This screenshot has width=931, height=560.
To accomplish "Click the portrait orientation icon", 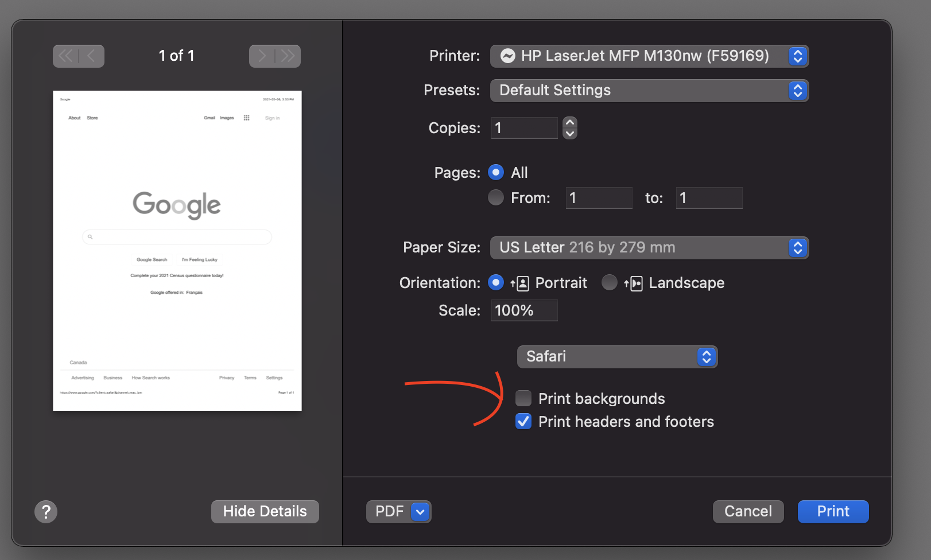I will coord(520,283).
